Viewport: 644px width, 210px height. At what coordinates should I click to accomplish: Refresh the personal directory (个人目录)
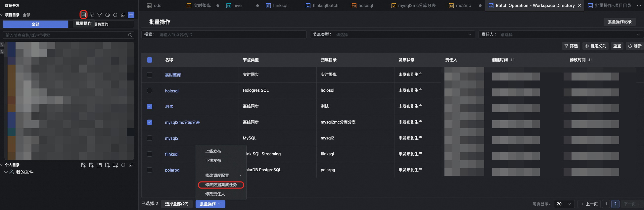point(123,165)
